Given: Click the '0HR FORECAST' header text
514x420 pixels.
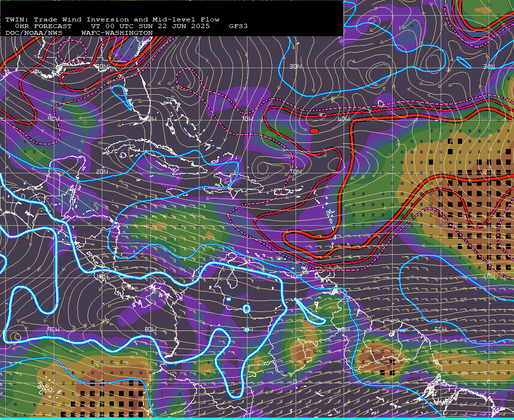Looking at the screenshot, I should coord(43,26).
